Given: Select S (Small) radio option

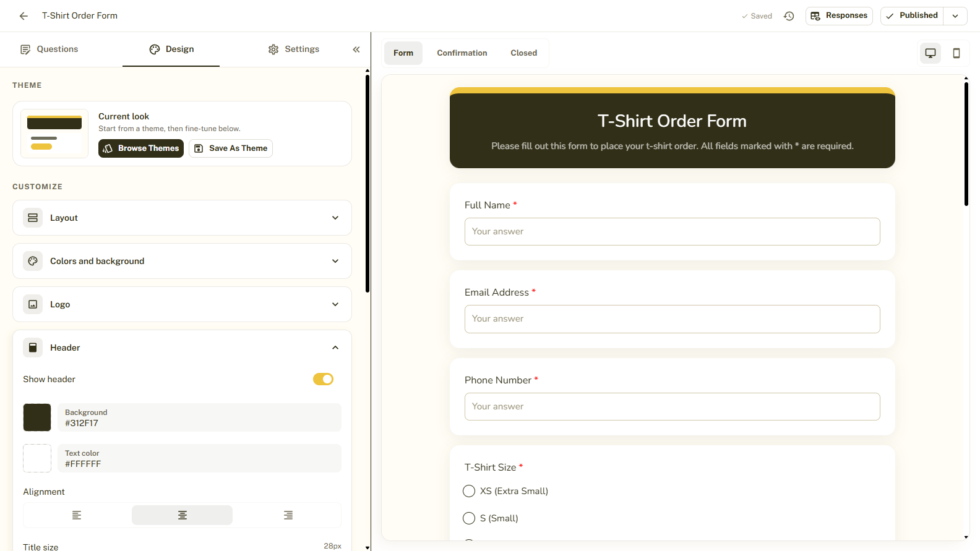Looking at the screenshot, I should click(x=469, y=518).
